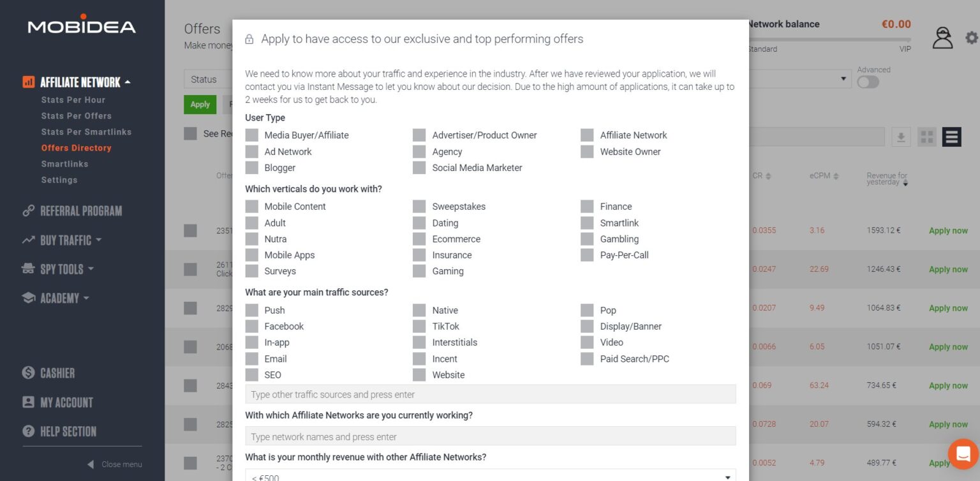The image size is (980, 481).
Task: Open Stats Per Hour page
Action: pyautogui.click(x=73, y=100)
